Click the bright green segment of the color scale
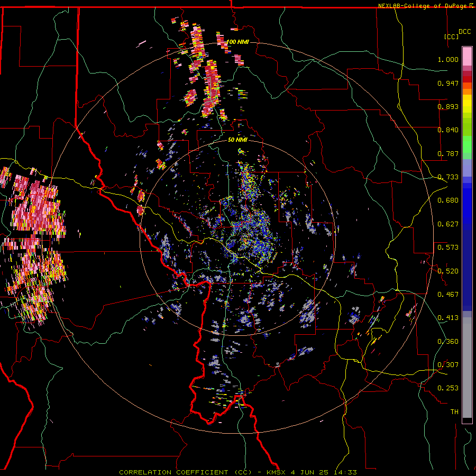The width and height of the screenshot is (476, 476). 467,144
